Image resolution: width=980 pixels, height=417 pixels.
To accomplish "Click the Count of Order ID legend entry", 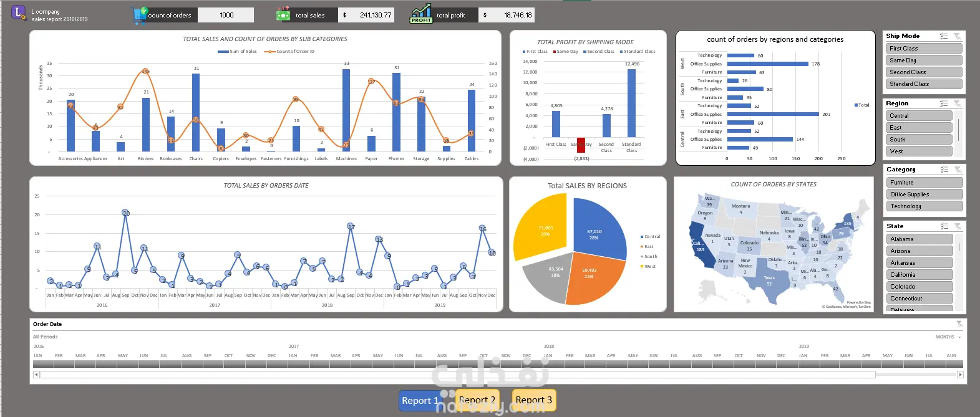I will tap(290, 52).
